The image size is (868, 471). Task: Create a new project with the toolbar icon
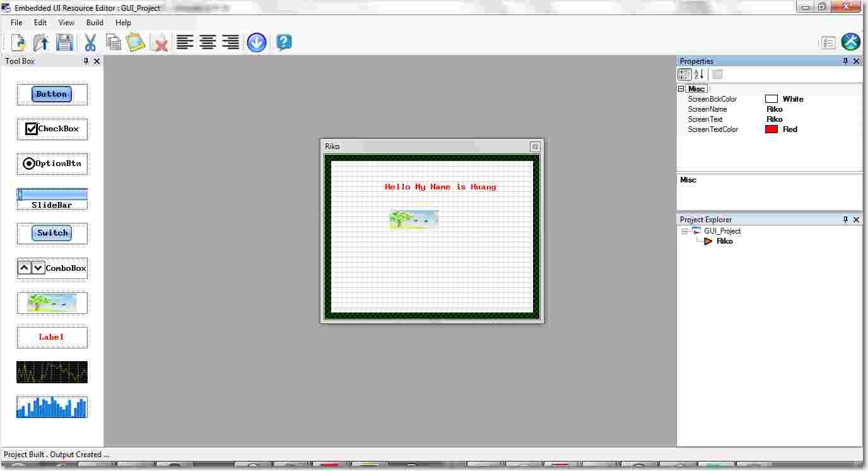[18, 42]
